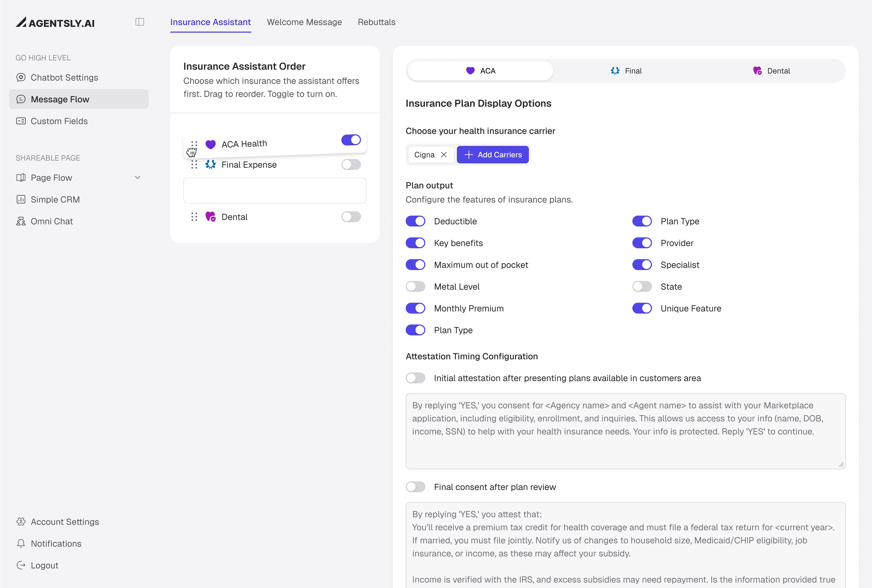
Task: Collapse the sidebar using the panel icon
Action: coord(140,22)
